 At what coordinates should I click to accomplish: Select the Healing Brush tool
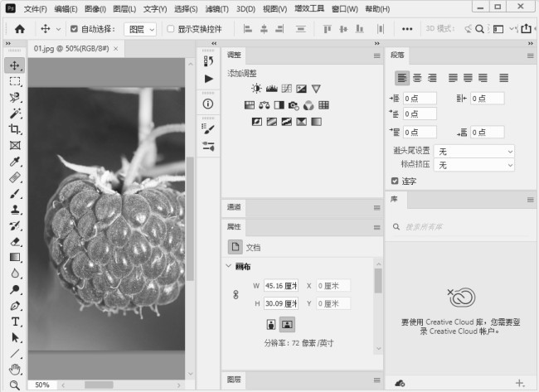14,177
